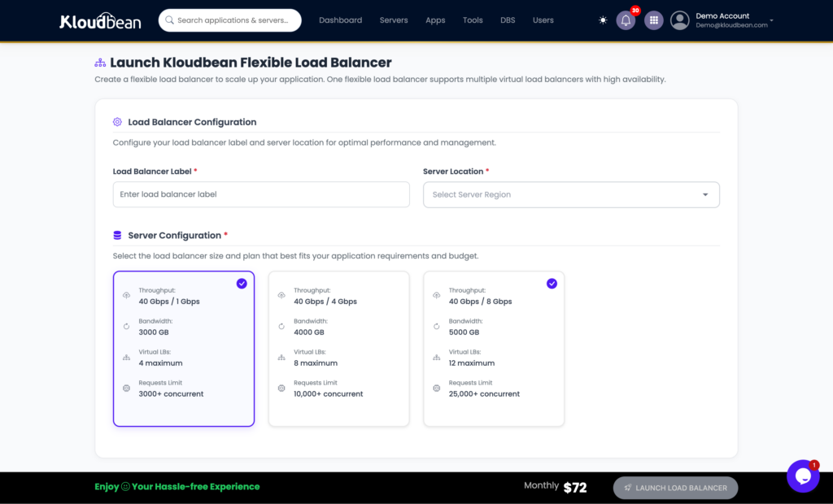Viewport: 833px width, 504px height.
Task: Click the 10,000+ concurrent requests limit text
Action: 329,394
